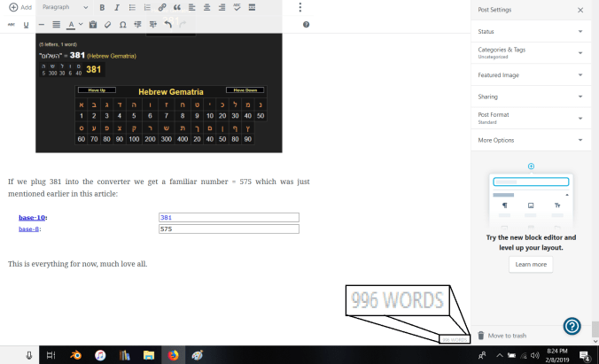Open the Sharing settings section

tap(530, 97)
